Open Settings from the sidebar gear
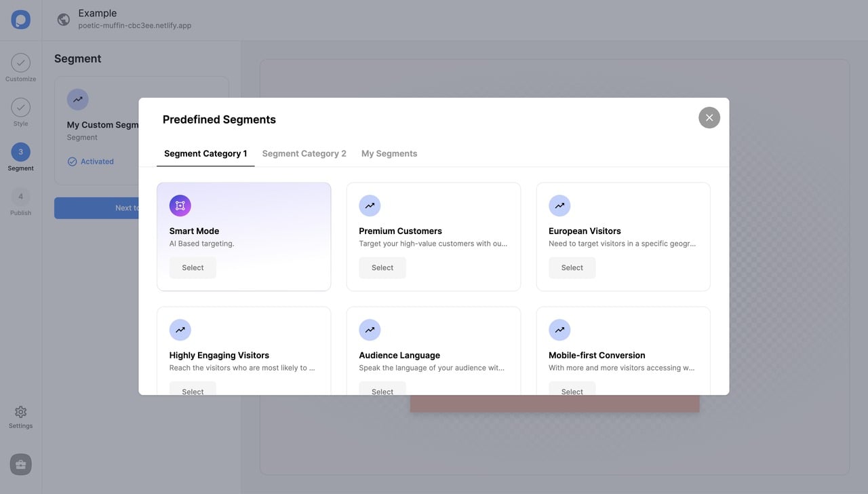This screenshot has width=868, height=494. point(20,413)
